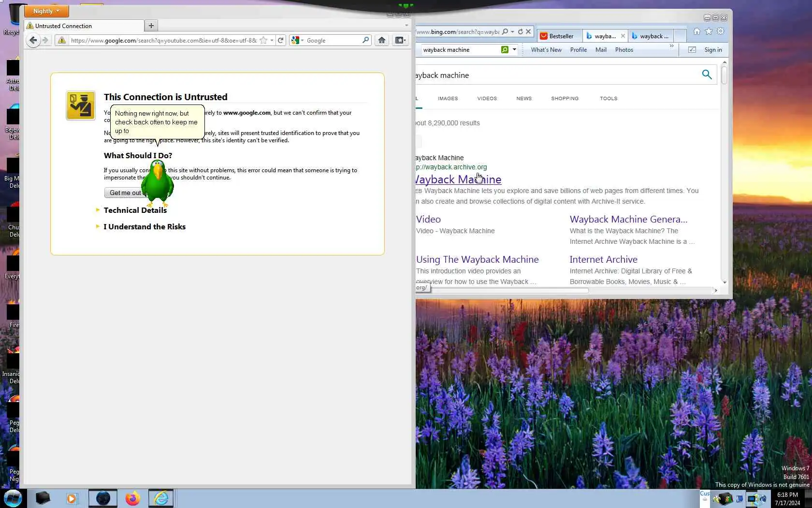Click the checkmark icon beside Sign in
The image size is (812, 508).
692,50
